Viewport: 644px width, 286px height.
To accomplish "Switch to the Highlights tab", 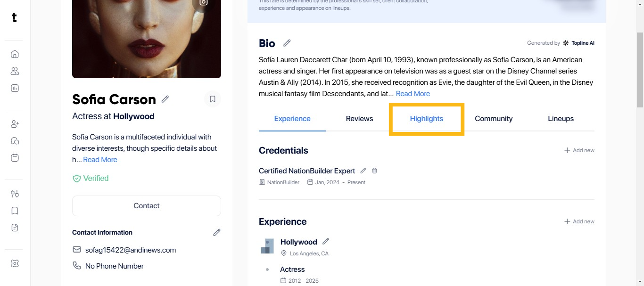I will tap(426, 119).
